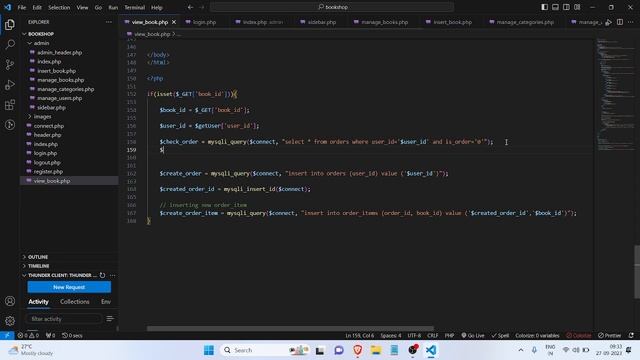Open the Source Control view
The image size is (640, 360).
(10, 64)
